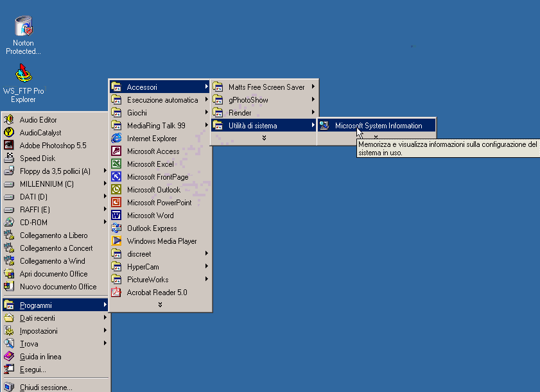The width and height of the screenshot is (540, 392).
Task: Click the Microsoft PowerPoint icon
Action: point(116,202)
